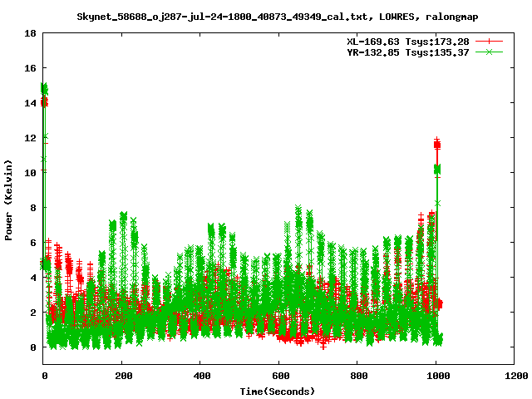Click the y-axis tick label 12
Screen dimensions: 532x399
[30, 138]
